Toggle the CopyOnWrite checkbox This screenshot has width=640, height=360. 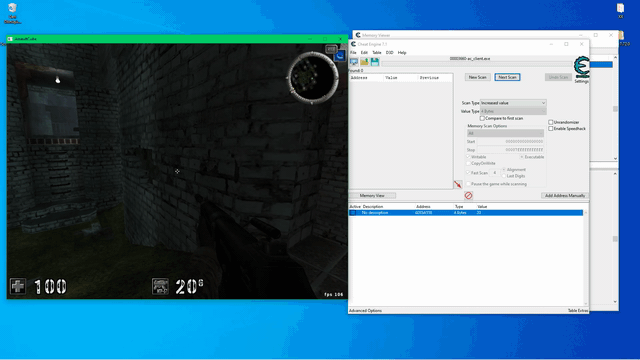(x=469, y=163)
